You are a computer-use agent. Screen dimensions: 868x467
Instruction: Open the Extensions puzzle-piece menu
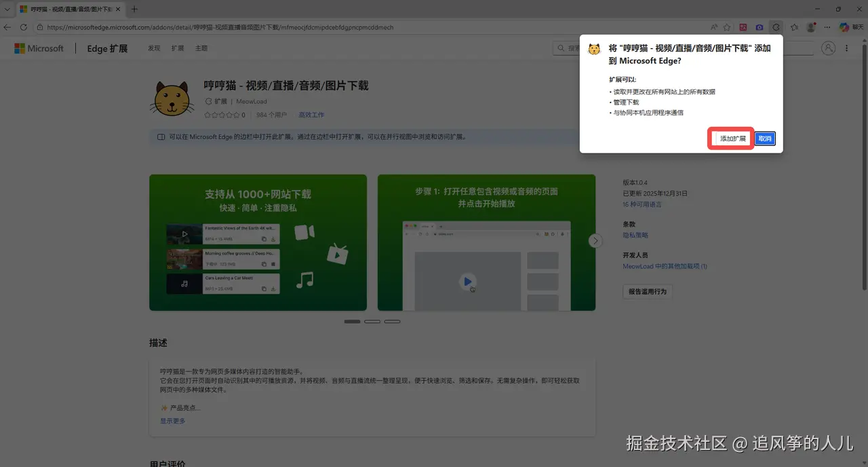click(x=776, y=27)
